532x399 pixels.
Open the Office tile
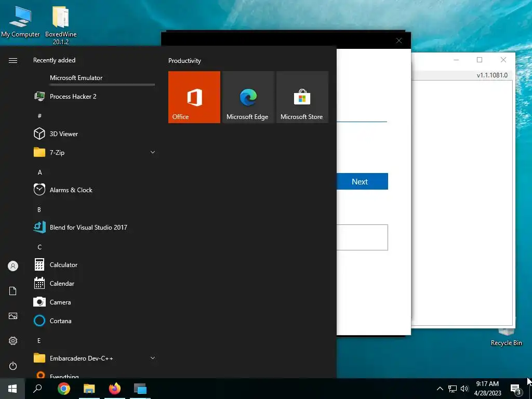click(x=194, y=97)
